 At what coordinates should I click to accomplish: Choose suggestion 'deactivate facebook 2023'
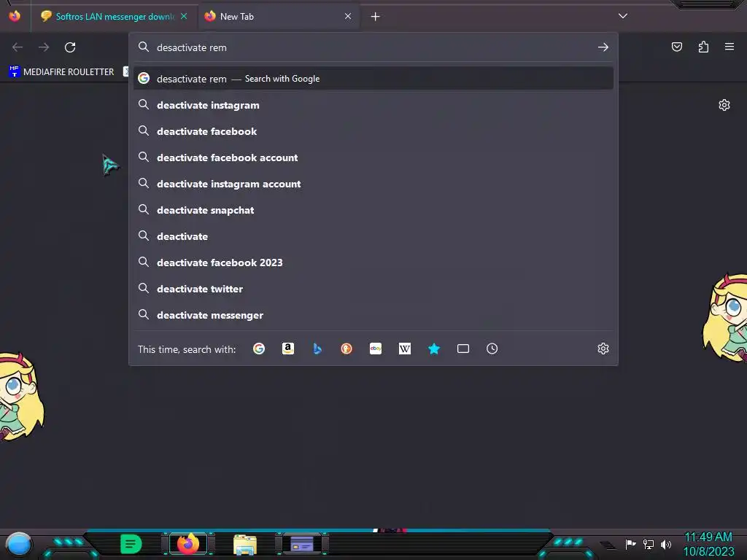pos(373,262)
